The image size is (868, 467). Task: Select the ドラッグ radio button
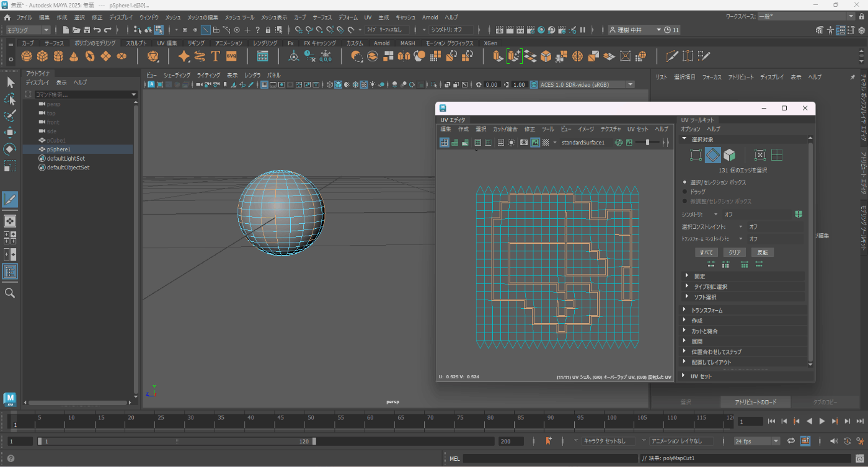[685, 192]
